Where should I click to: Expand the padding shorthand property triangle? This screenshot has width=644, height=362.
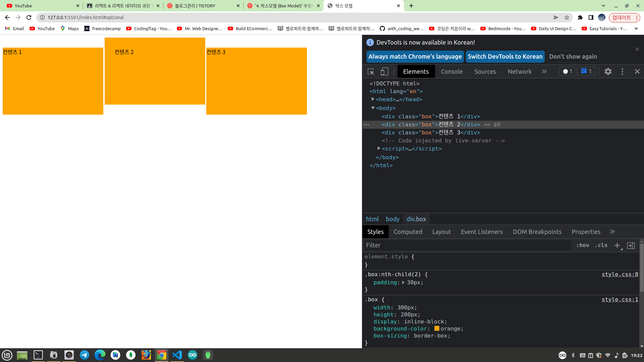[403, 283]
